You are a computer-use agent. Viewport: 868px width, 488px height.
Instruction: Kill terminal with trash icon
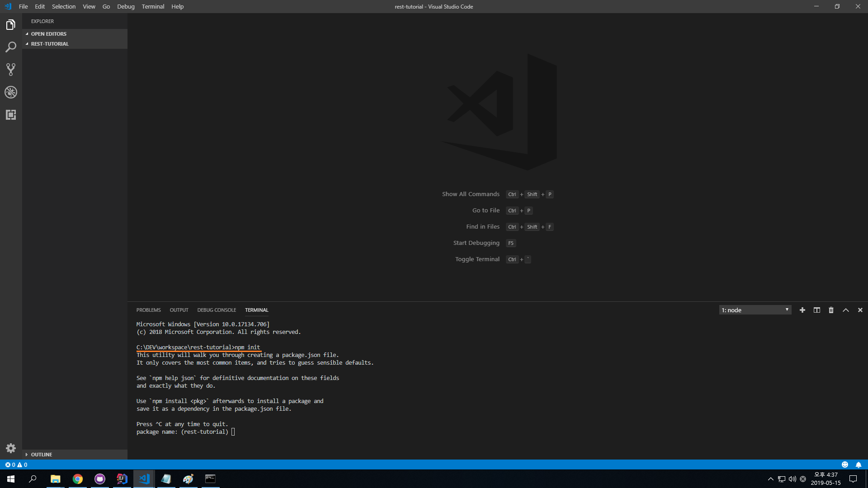(831, 310)
